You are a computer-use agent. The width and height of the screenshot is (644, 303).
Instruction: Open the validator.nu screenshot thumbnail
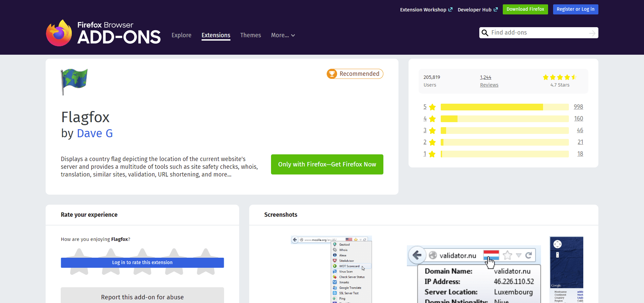(x=474, y=274)
